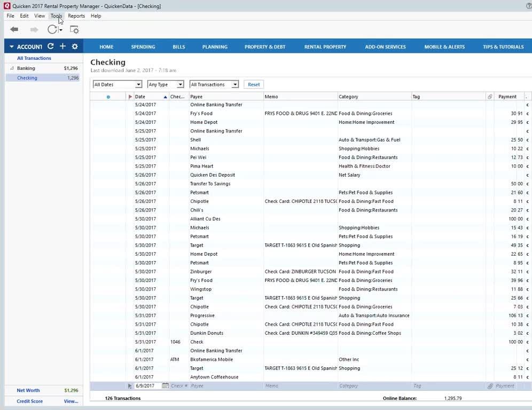Expand the All Transactions filter dropdown
The width and height of the screenshot is (532, 410).
pyautogui.click(x=214, y=84)
